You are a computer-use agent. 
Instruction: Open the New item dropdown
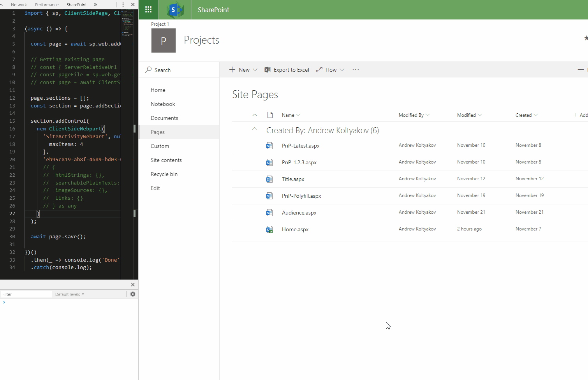[x=243, y=69]
